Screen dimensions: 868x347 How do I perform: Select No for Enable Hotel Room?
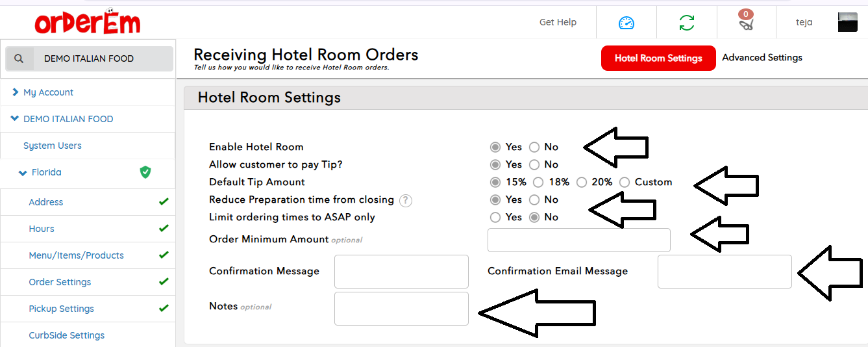(x=534, y=147)
